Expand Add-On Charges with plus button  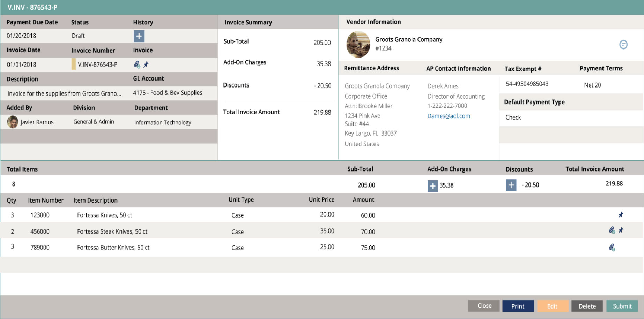tap(432, 186)
